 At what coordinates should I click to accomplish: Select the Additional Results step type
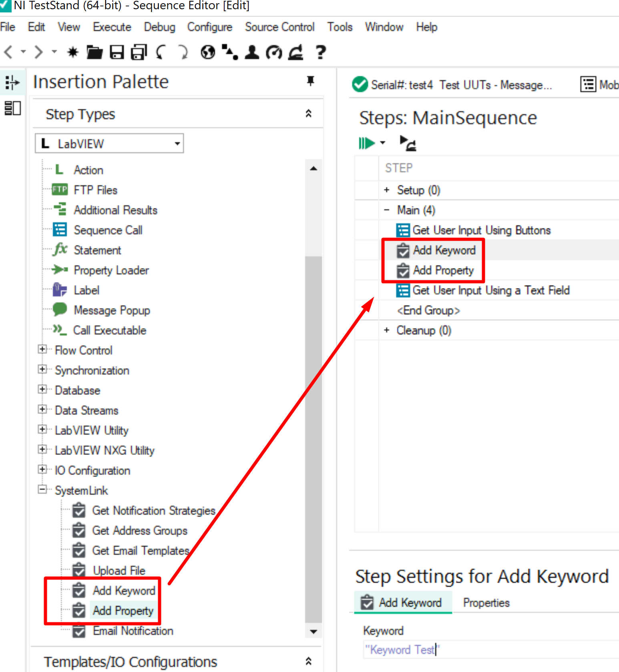(115, 210)
